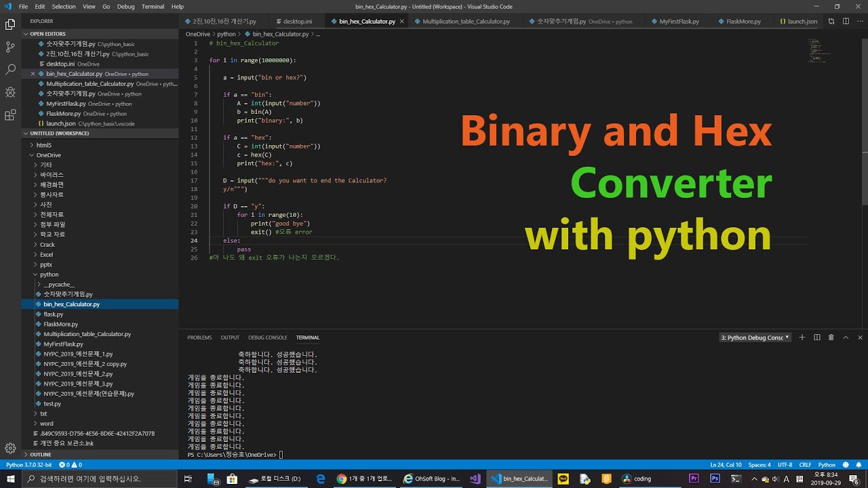Open the Help menu
Image resolution: width=868 pixels, height=488 pixels.
click(x=178, y=7)
